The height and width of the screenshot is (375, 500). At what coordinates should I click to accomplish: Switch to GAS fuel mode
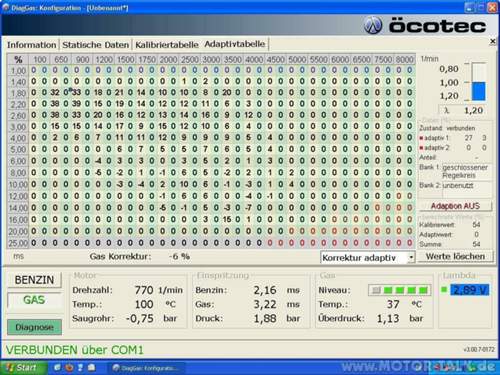tap(34, 300)
